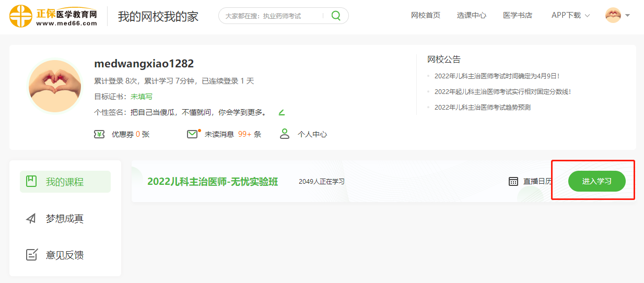Click the green search magnifier icon
Image resolution: width=644 pixels, height=283 pixels.
pyautogui.click(x=336, y=16)
